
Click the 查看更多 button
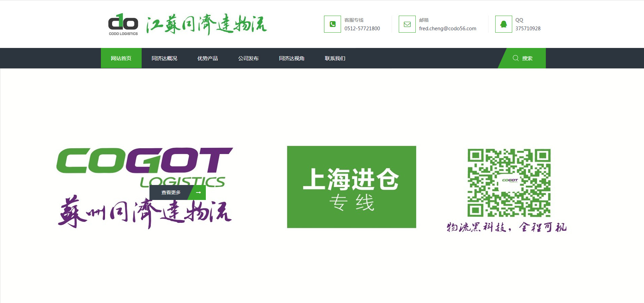click(x=178, y=192)
